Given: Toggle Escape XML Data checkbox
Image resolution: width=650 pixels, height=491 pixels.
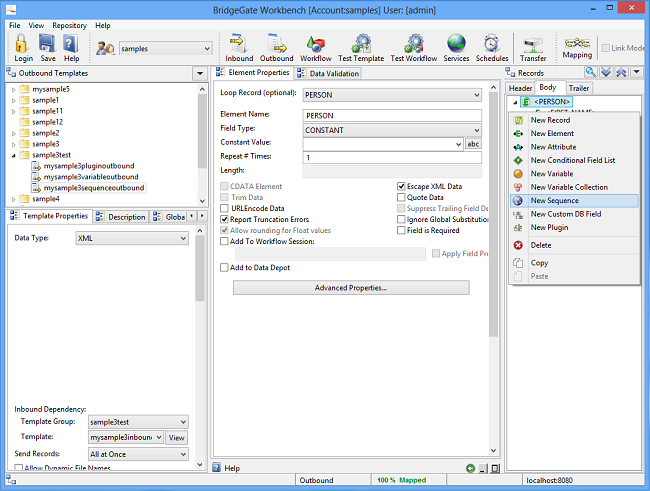Looking at the screenshot, I should click(401, 186).
